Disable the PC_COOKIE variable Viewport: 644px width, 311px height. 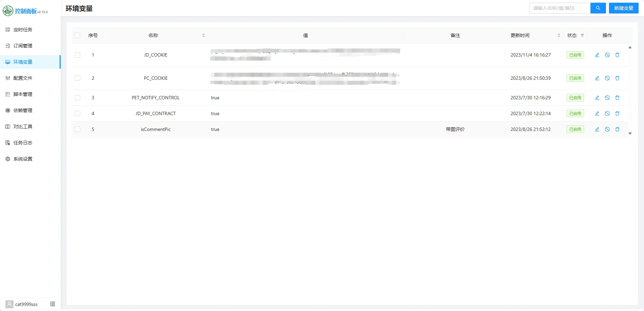607,78
